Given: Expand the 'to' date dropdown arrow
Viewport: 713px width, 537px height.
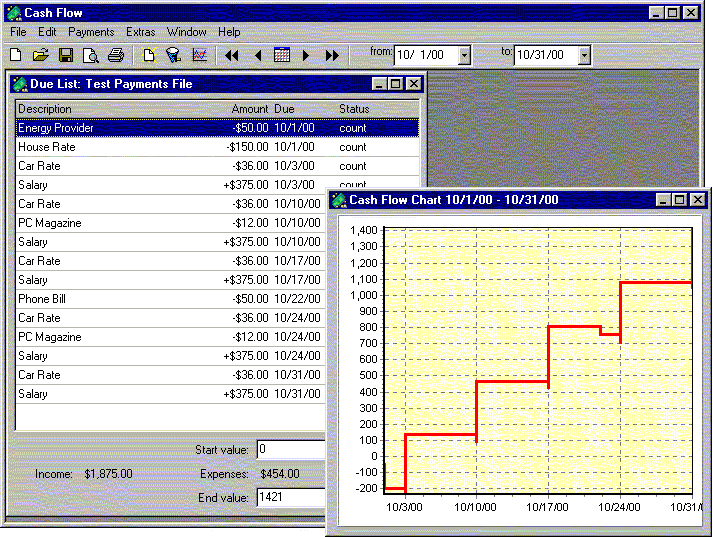Looking at the screenshot, I should point(584,55).
